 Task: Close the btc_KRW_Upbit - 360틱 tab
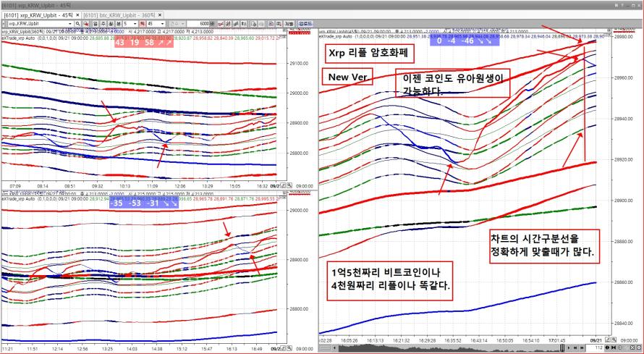pos(160,14)
